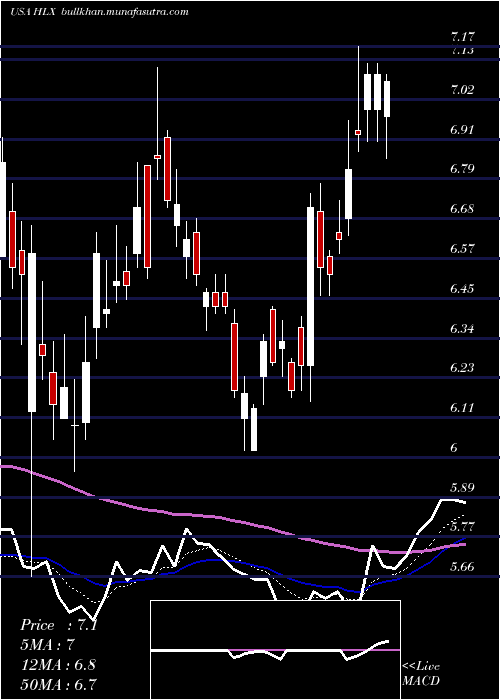Click the 5.89 price axis label
This screenshot has width=500, height=700.
pyautogui.click(x=463, y=487)
